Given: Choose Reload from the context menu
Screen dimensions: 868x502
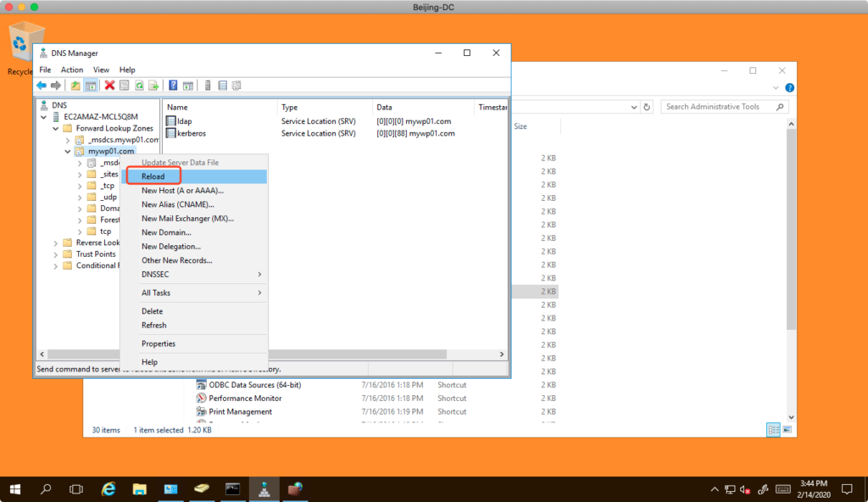Looking at the screenshot, I should pos(153,176).
